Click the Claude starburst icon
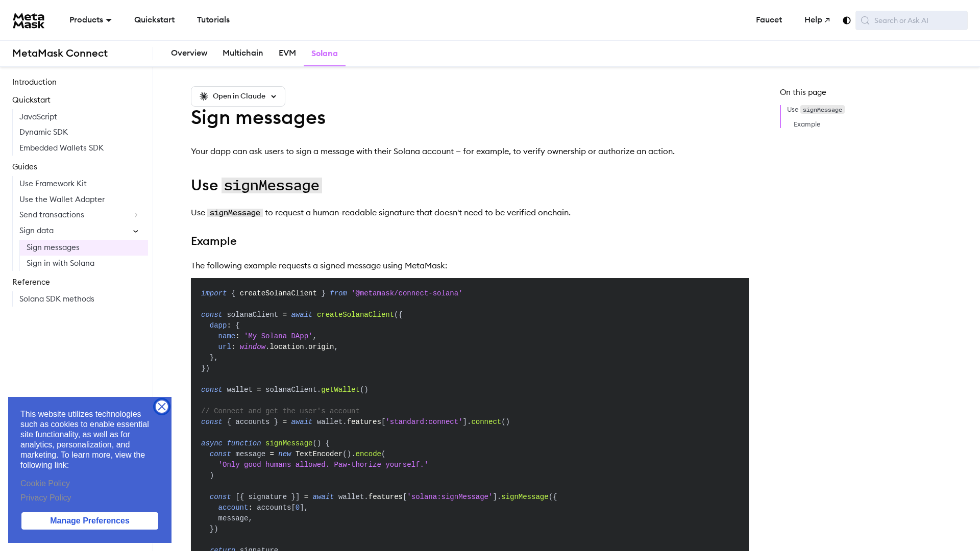 204,96
